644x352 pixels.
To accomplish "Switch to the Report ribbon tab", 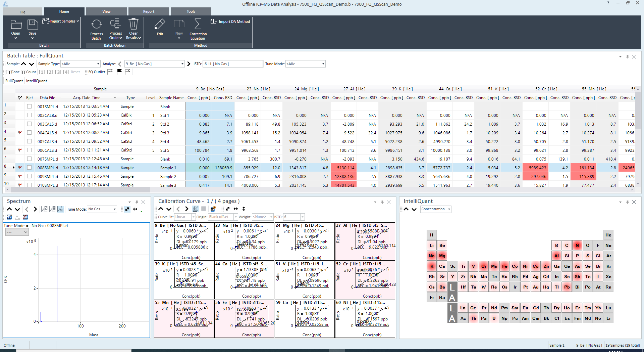I will [149, 11].
